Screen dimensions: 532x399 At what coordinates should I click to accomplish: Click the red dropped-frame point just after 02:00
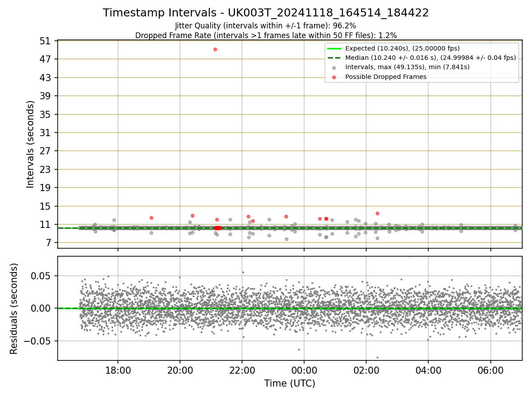pos(377,213)
